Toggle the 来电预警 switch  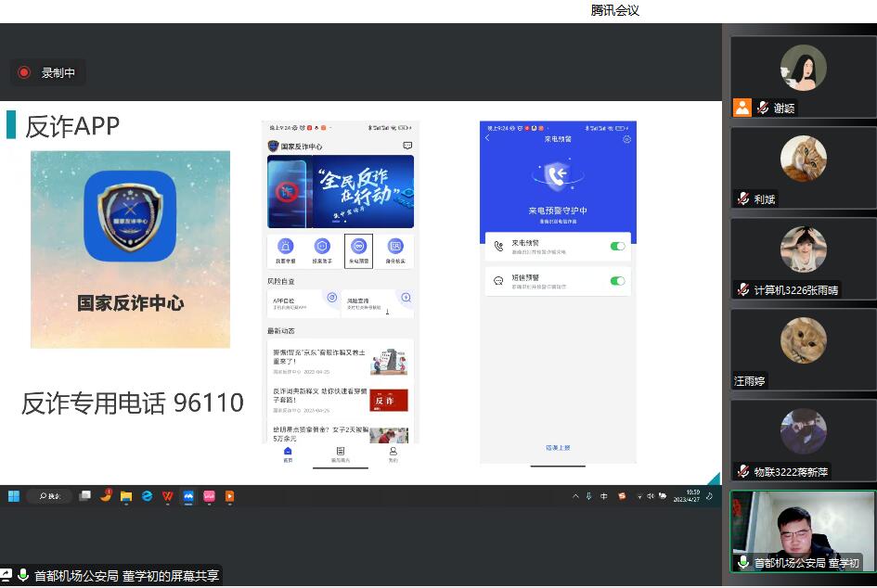pos(617,247)
